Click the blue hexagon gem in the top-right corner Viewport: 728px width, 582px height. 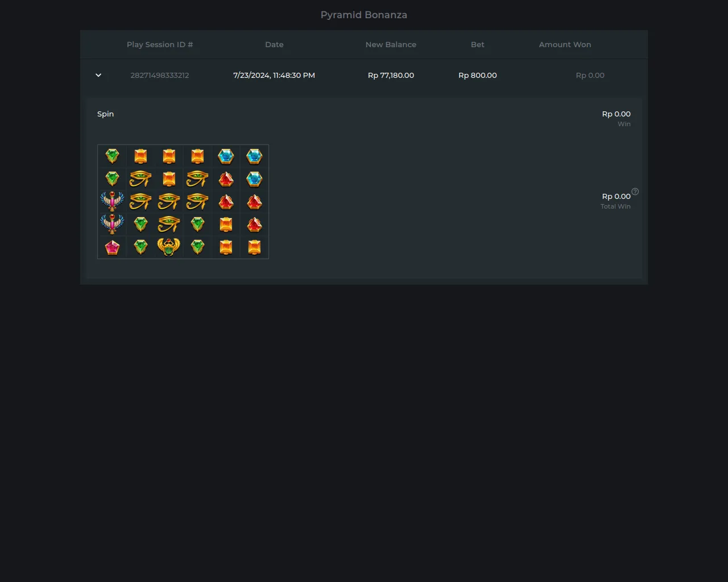click(254, 156)
